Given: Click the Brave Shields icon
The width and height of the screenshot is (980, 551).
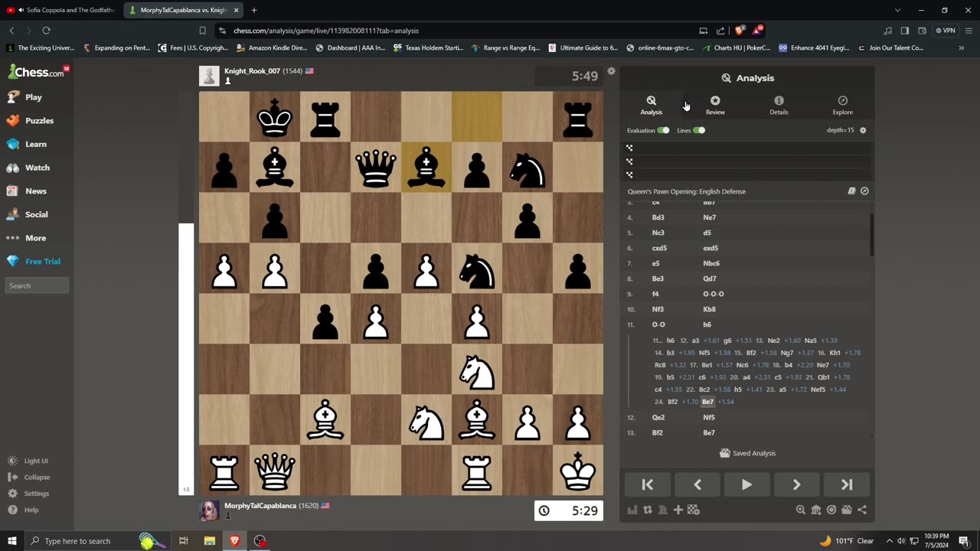Looking at the screenshot, I should (x=739, y=31).
